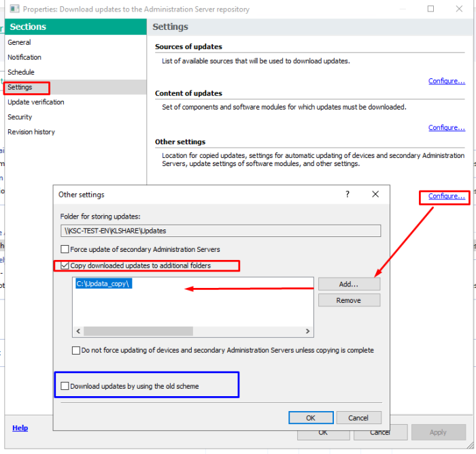The width and height of the screenshot is (476, 454).
Task: Open the General section
Action: [19, 42]
